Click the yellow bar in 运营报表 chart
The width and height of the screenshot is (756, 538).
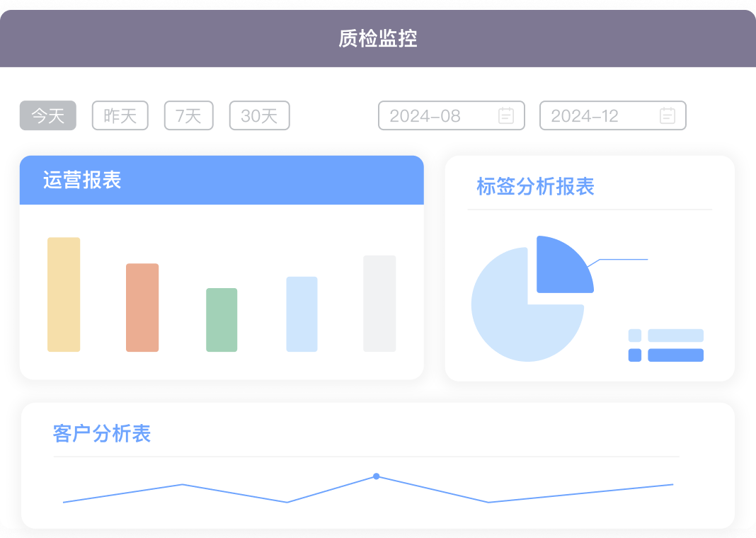pyautogui.click(x=64, y=294)
